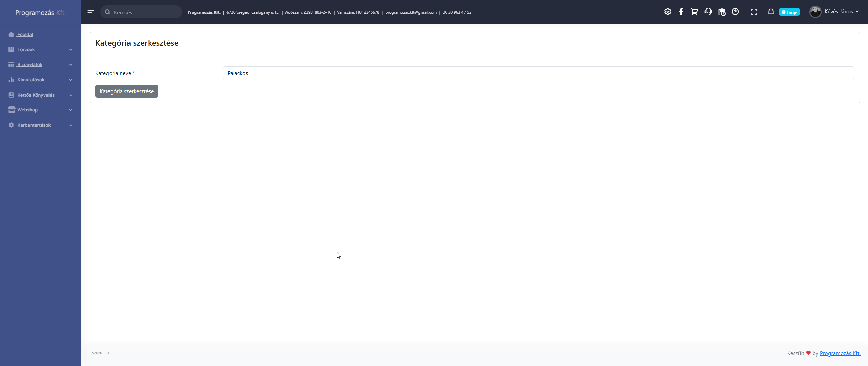Click the forge database badge

click(789, 12)
